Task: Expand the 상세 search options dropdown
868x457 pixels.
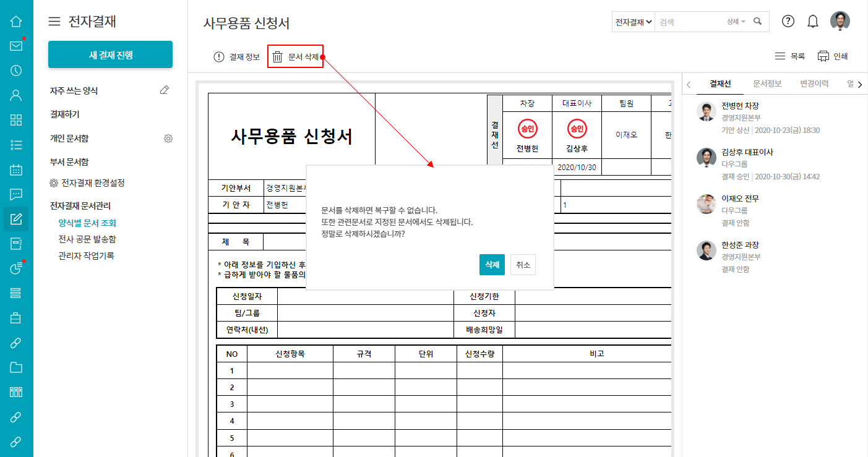Action: (736, 22)
